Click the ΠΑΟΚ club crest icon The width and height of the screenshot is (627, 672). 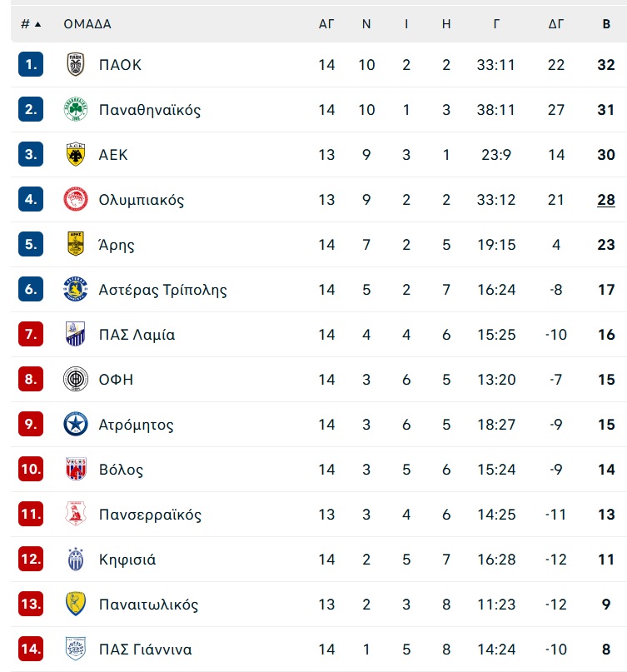[x=76, y=64]
